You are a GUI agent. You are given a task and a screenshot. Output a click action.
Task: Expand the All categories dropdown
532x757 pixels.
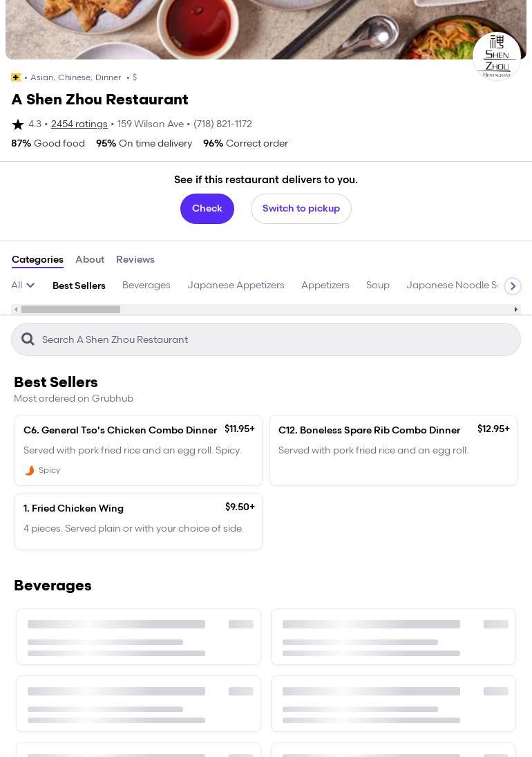23,285
